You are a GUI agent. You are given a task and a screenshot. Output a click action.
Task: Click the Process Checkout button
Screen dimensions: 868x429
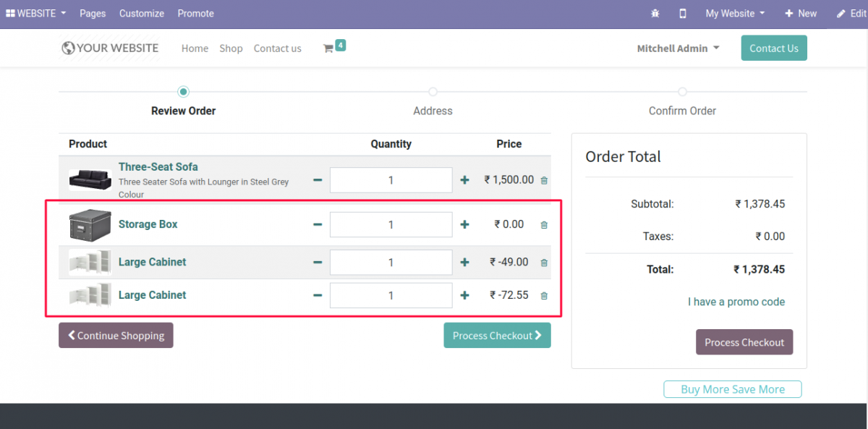(497, 335)
